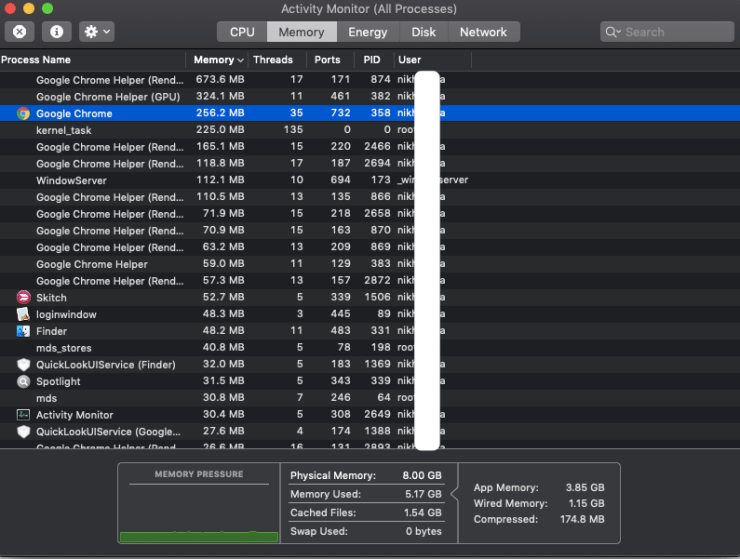Image resolution: width=740 pixels, height=559 pixels.
Task: Click the Cached Files 1.54 GB value
Action: tap(423, 513)
